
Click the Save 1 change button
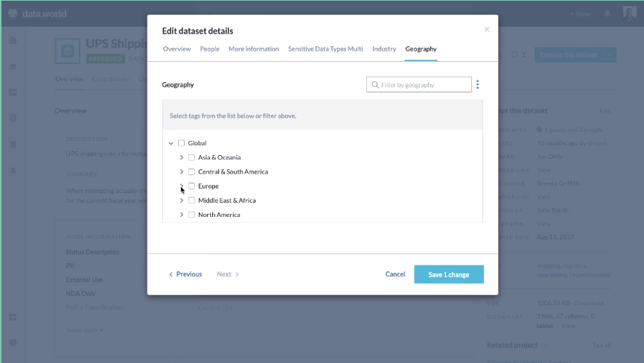[x=449, y=274]
